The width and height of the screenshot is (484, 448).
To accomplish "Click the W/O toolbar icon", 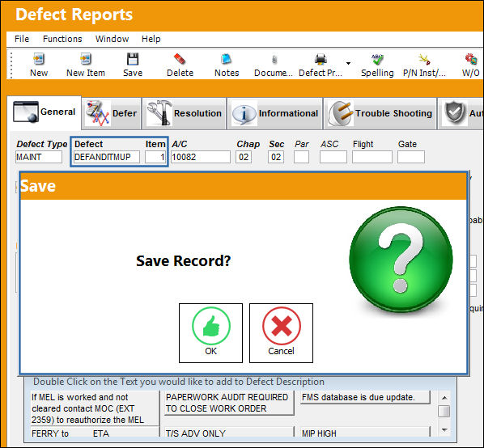I will tap(471, 58).
